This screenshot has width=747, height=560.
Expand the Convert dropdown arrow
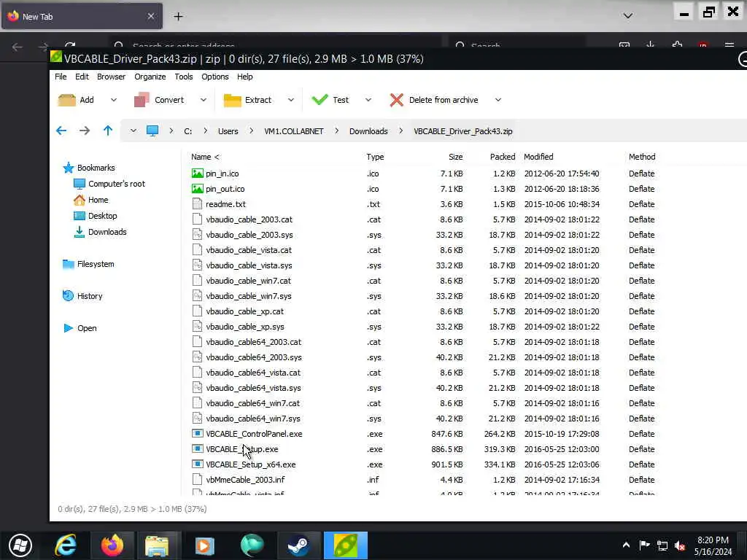click(204, 100)
